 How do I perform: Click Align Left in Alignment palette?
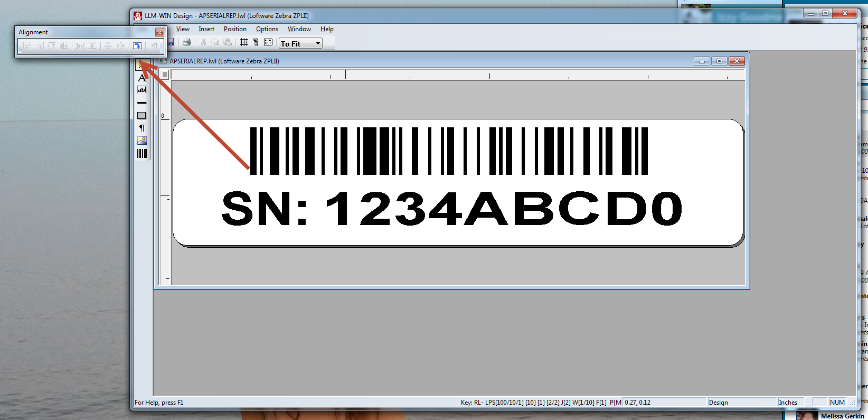(x=27, y=46)
